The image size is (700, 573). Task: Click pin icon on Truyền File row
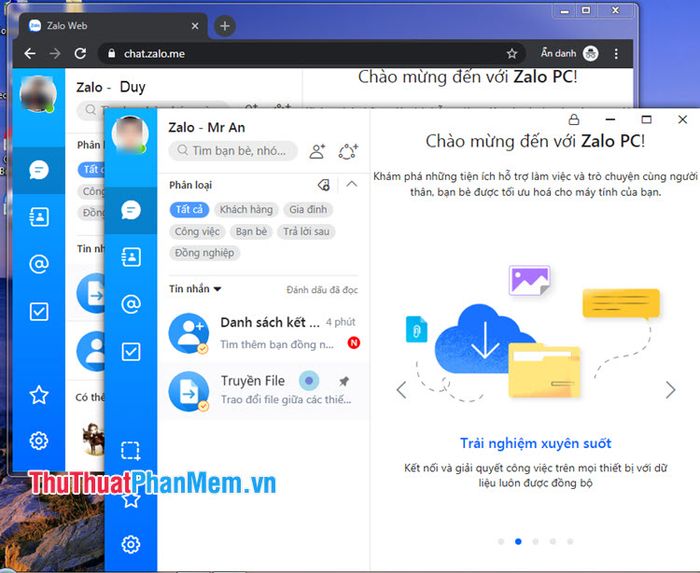click(344, 381)
